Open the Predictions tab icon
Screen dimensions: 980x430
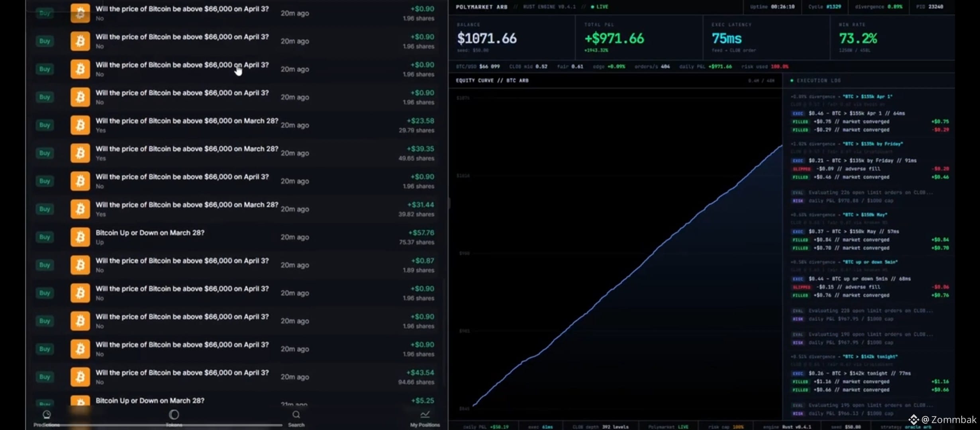point(47,415)
